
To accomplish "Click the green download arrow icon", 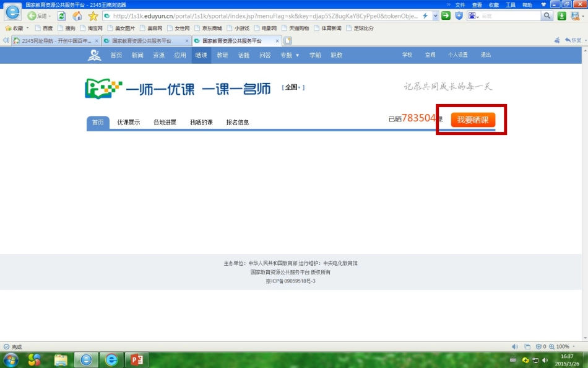I will coord(562,16).
